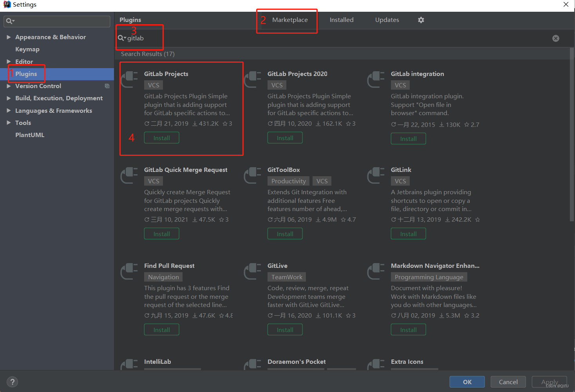
Task: Open GitLab Projects plugin title
Action: coord(166,74)
